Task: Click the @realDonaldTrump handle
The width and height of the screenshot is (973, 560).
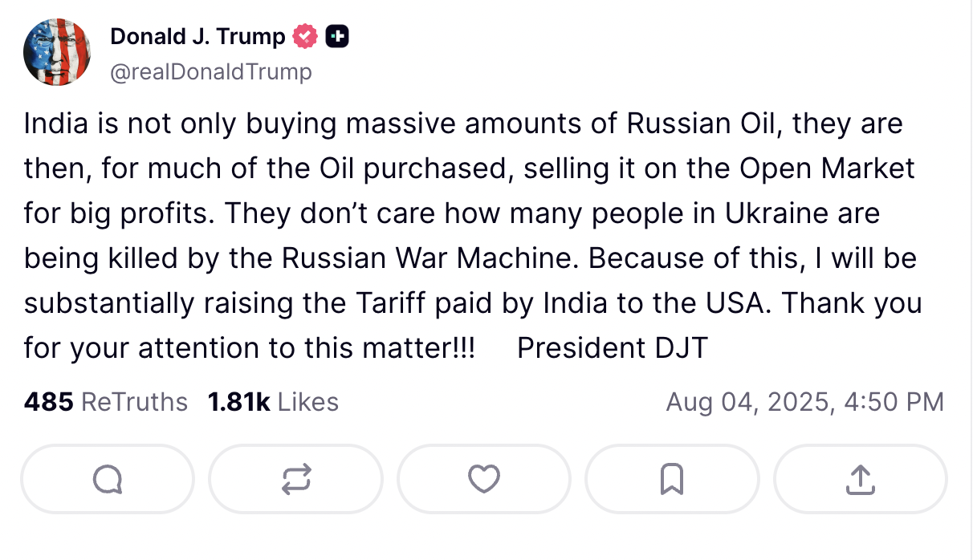Action: coord(210,72)
